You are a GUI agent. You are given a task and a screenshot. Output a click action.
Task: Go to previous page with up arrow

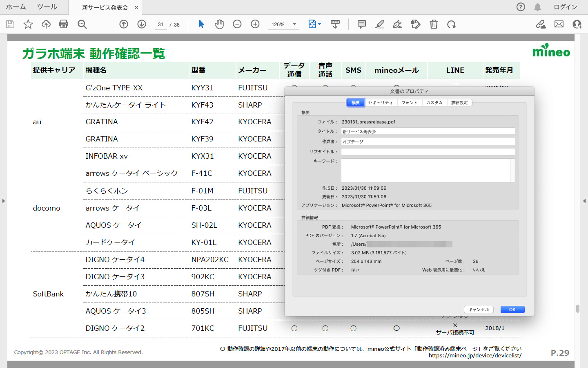coord(124,24)
